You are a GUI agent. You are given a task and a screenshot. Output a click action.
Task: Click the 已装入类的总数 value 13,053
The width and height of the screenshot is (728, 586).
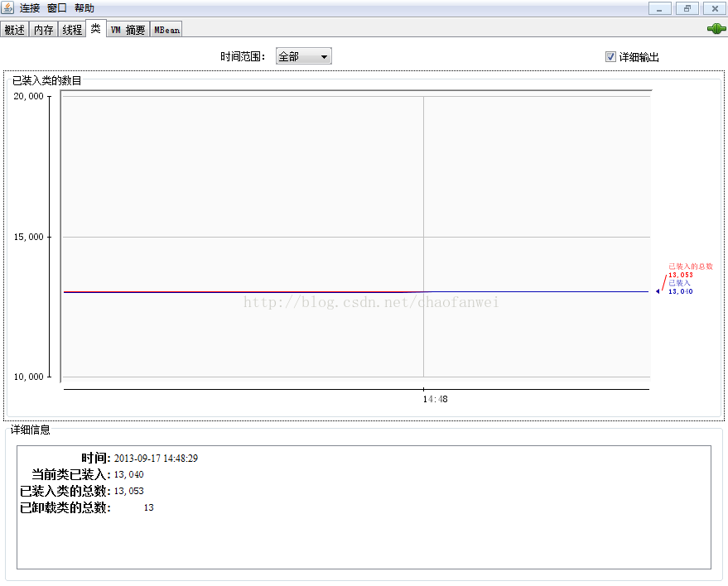tap(128, 491)
